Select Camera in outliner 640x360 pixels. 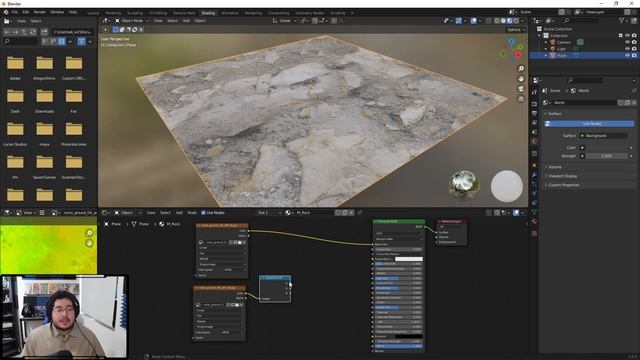564,42
